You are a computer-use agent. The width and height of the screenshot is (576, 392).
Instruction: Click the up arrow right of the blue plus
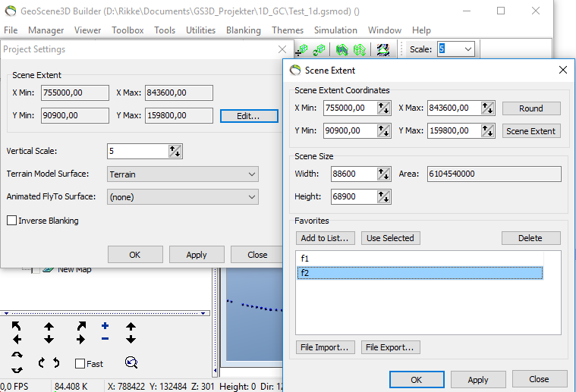(x=131, y=326)
